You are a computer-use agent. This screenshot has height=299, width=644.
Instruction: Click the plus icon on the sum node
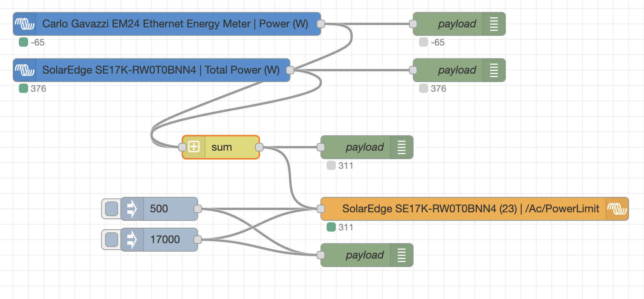click(194, 147)
